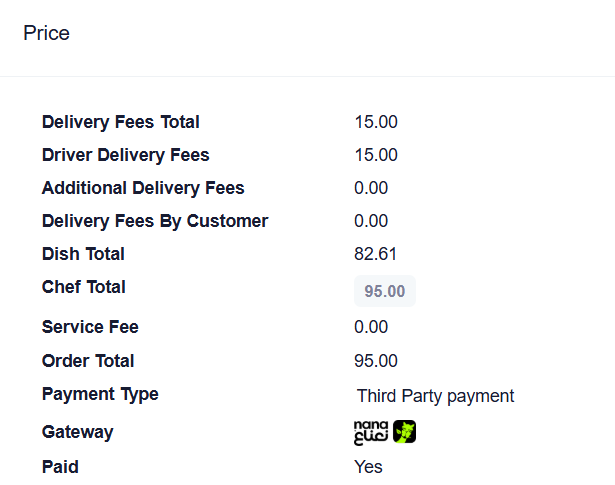Click the green Nana app icon
The height and width of the screenshot is (485, 615).
click(x=404, y=432)
